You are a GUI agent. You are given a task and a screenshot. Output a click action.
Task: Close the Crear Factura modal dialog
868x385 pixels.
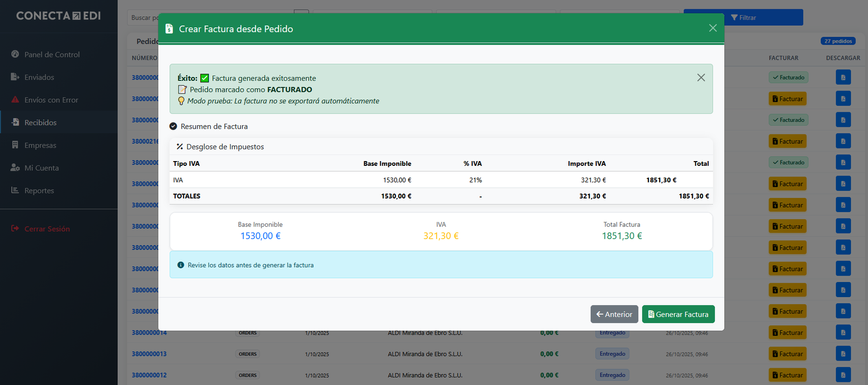(712, 28)
